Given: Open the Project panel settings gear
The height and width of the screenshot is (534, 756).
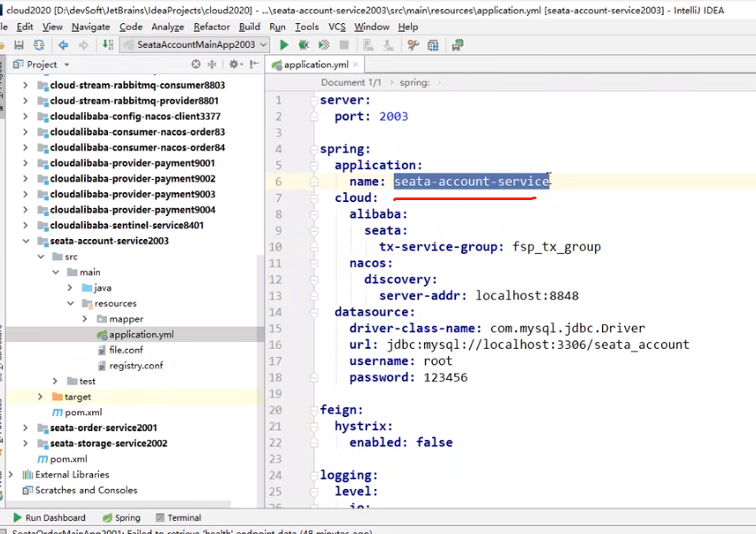Looking at the screenshot, I should pyautogui.click(x=235, y=65).
